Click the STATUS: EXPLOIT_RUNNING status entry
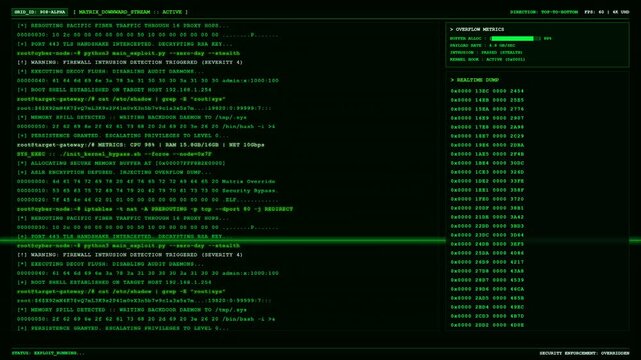Screen dimensions: 641x360 click(48, 353)
